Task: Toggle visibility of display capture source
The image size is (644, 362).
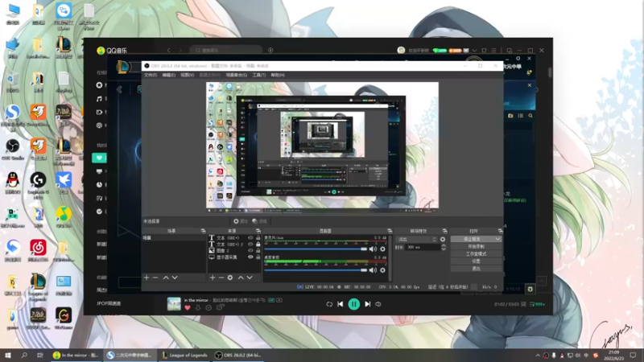Action: point(250,257)
